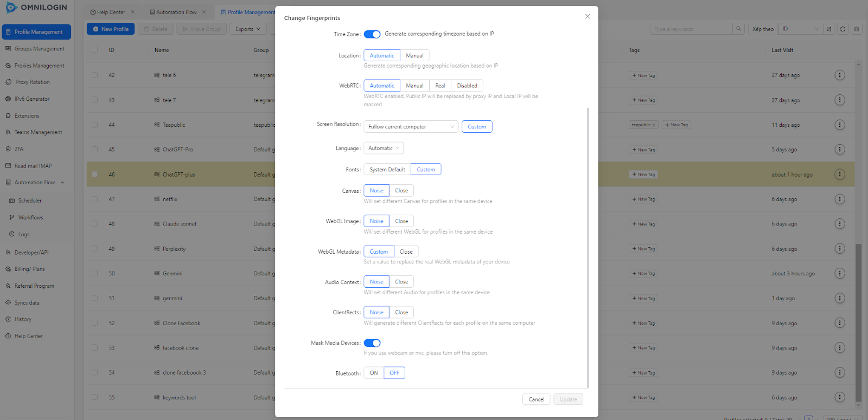Screen dimensions: 868x420
Task: Open the three-dot menu for row 42
Action: pyautogui.click(x=840, y=75)
